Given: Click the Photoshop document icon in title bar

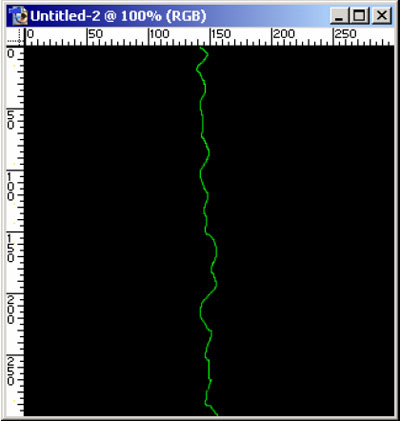Looking at the screenshot, I should 19,16.
